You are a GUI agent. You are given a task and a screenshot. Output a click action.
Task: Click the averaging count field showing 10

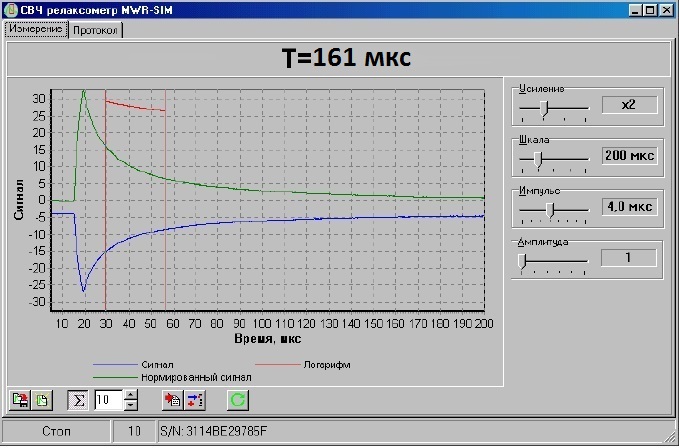pos(109,400)
